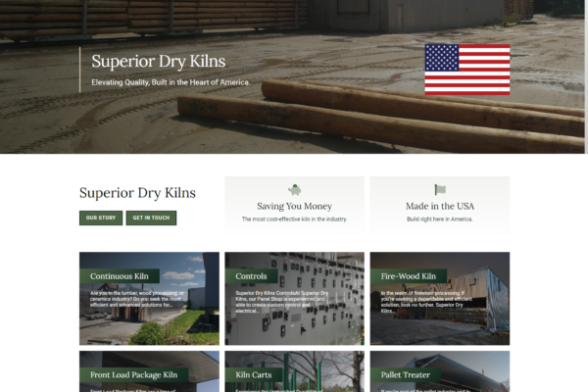Click the piggy bank icon
Viewport: 588px width, 392px height.
[x=295, y=190]
